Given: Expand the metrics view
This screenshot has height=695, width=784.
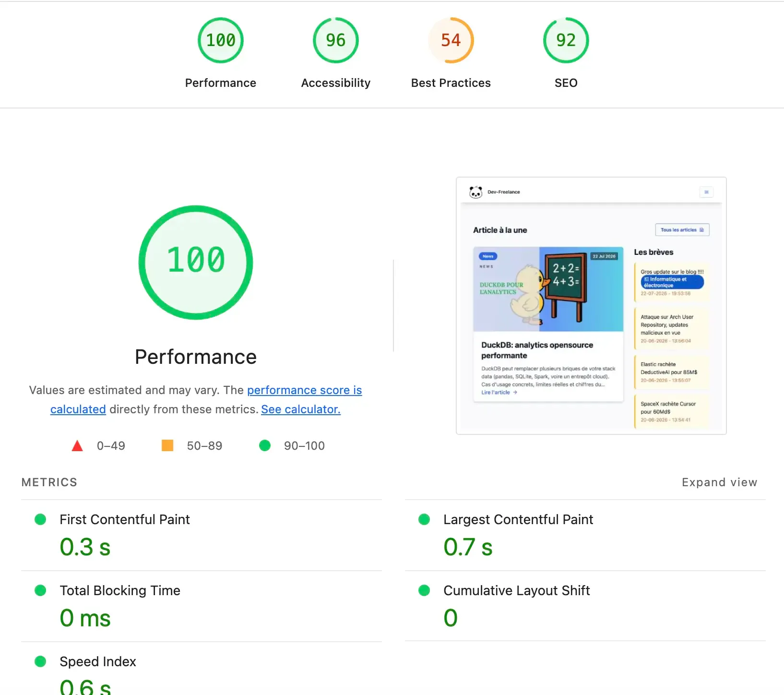Looking at the screenshot, I should pyautogui.click(x=719, y=482).
